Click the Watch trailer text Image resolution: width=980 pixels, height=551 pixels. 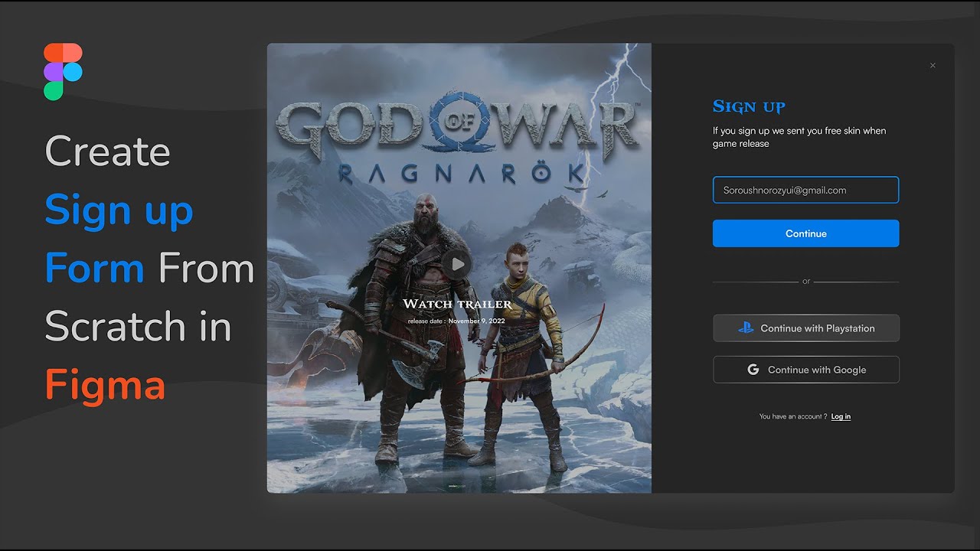click(x=457, y=305)
